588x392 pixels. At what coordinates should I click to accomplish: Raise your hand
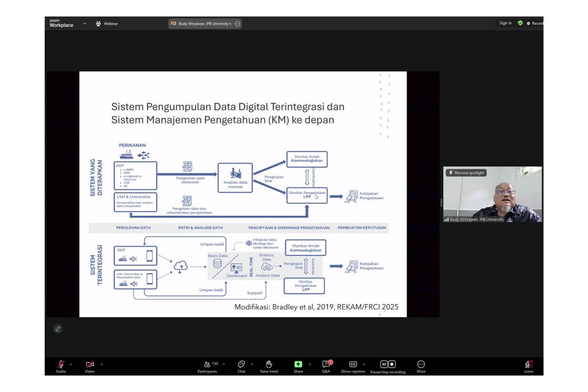pyautogui.click(x=269, y=366)
